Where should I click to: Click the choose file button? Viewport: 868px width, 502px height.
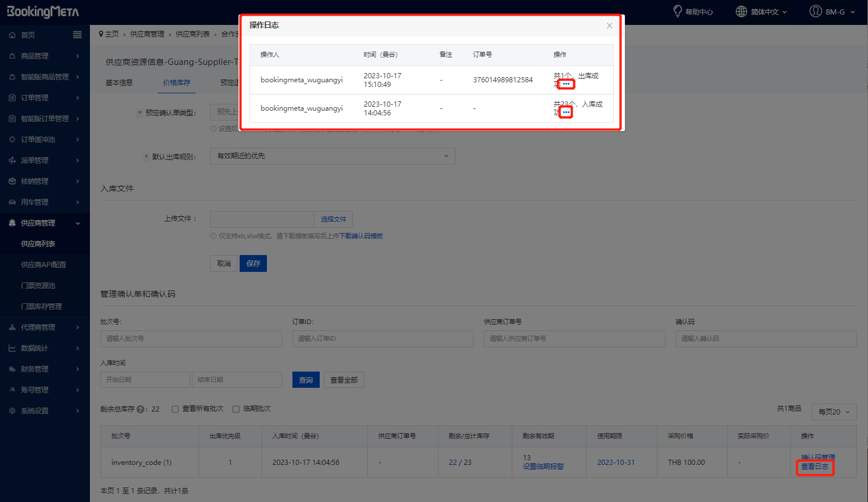tap(333, 219)
